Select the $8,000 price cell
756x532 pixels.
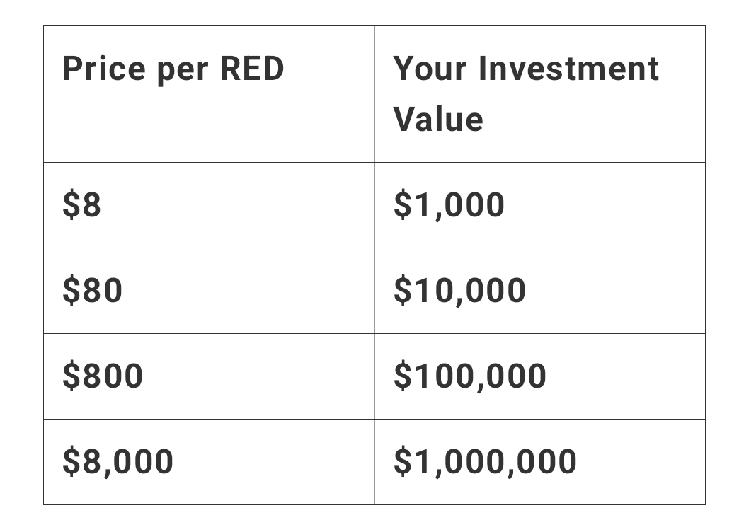click(x=209, y=462)
